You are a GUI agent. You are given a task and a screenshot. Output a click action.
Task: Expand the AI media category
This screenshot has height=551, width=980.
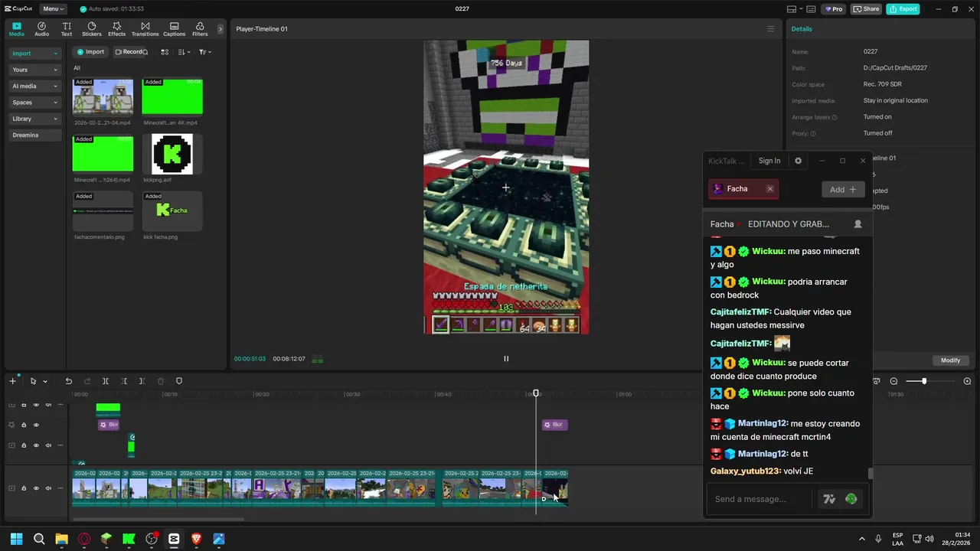[x=34, y=86]
